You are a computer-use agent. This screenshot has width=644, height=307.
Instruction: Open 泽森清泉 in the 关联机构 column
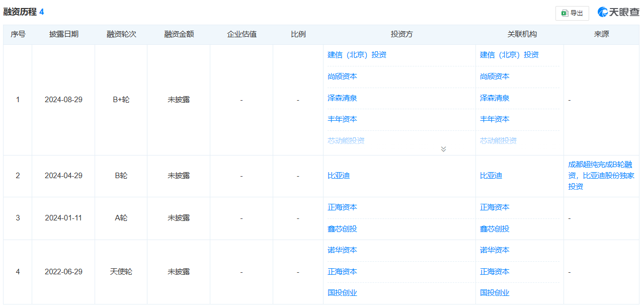click(x=495, y=98)
